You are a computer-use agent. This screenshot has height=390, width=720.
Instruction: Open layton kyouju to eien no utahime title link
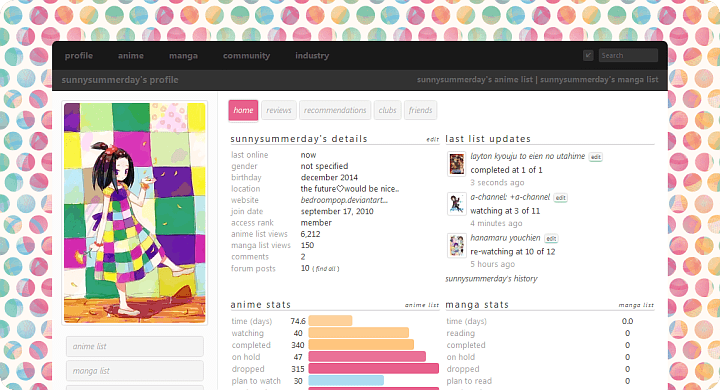pyautogui.click(x=528, y=156)
